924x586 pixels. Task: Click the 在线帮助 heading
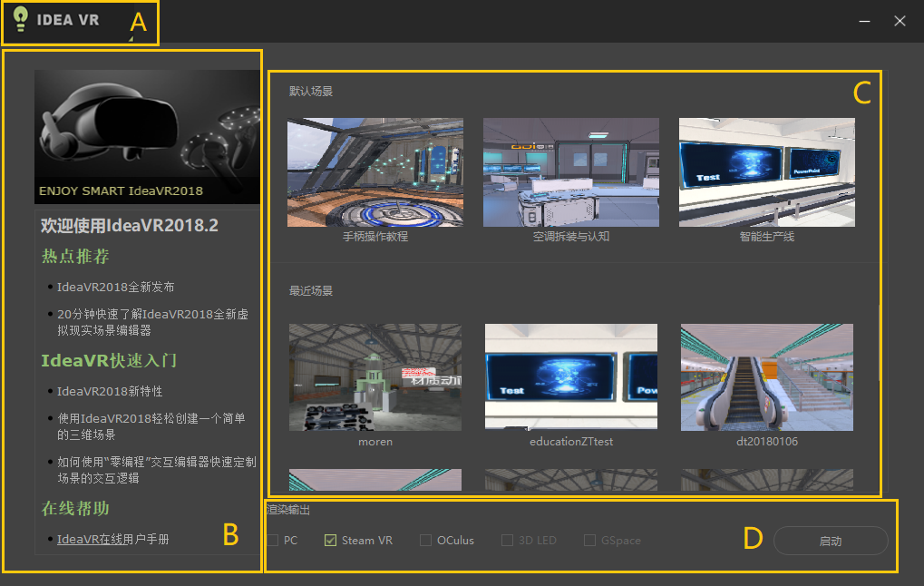click(75, 508)
